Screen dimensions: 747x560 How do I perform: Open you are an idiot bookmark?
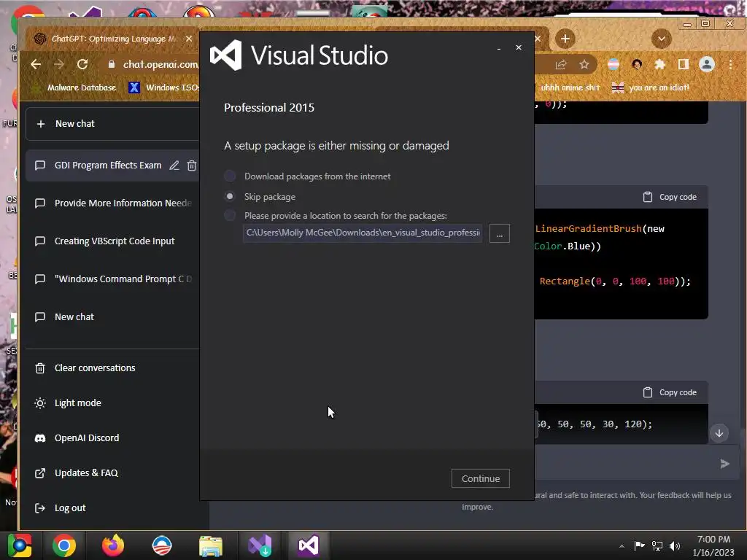651,87
